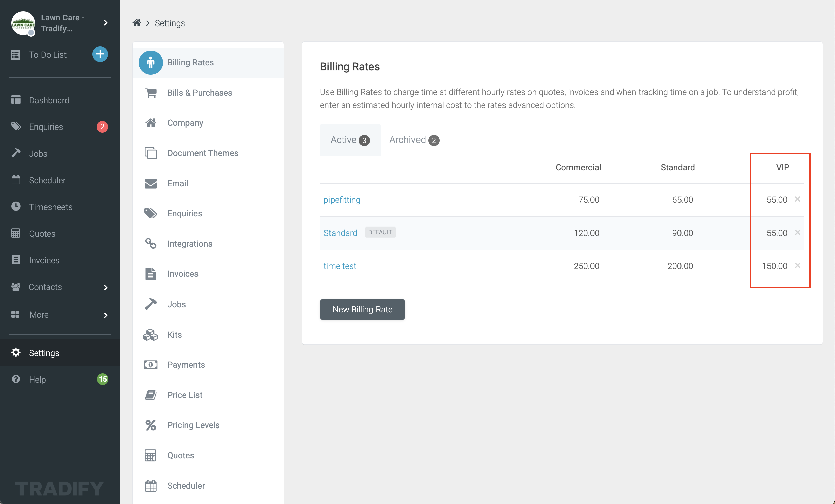This screenshot has height=504, width=835.
Task: Click the red Enquiries badge showing 2
Action: (x=102, y=127)
